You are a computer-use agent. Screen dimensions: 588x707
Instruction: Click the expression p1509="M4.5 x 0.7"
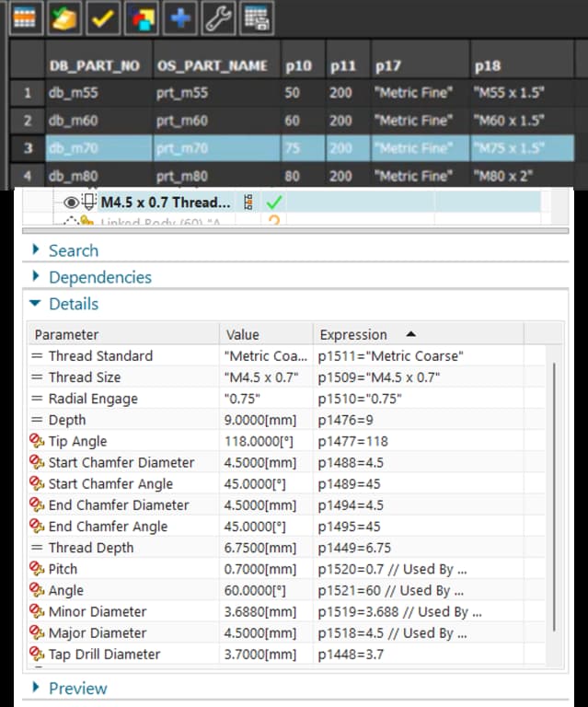coord(379,377)
